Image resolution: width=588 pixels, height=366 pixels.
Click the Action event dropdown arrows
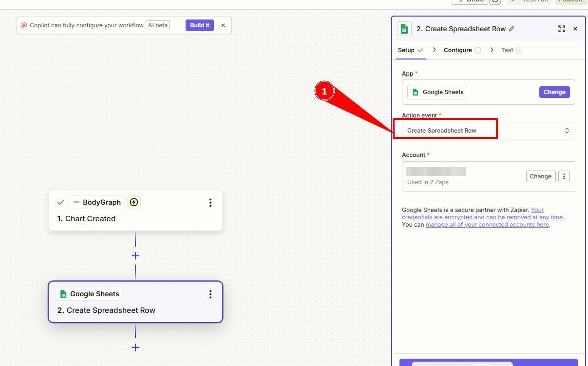pos(567,131)
